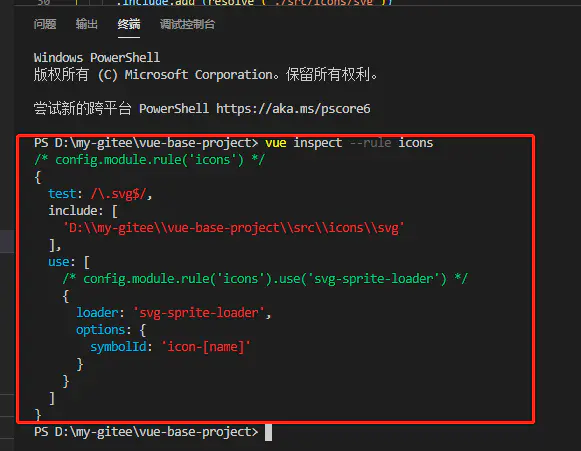The height and width of the screenshot is (451, 581).
Task: Open the 问题 panel tab
Action: click(45, 24)
